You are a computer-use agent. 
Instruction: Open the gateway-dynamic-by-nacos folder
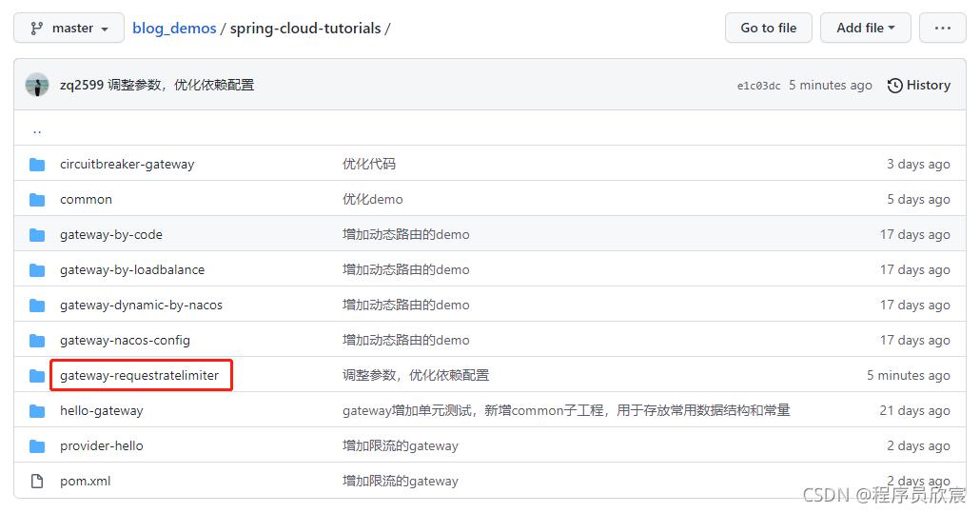pos(141,305)
